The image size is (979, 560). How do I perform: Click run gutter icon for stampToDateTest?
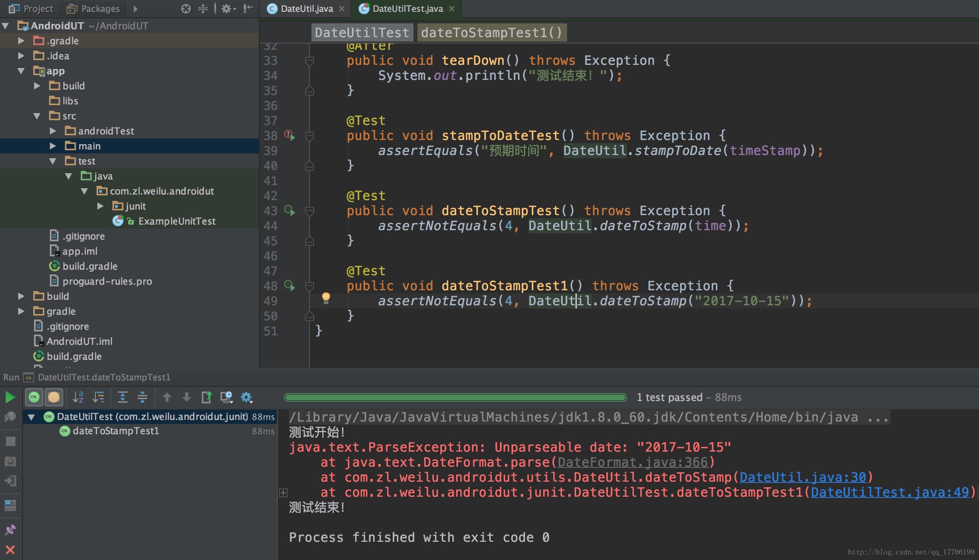290,136
